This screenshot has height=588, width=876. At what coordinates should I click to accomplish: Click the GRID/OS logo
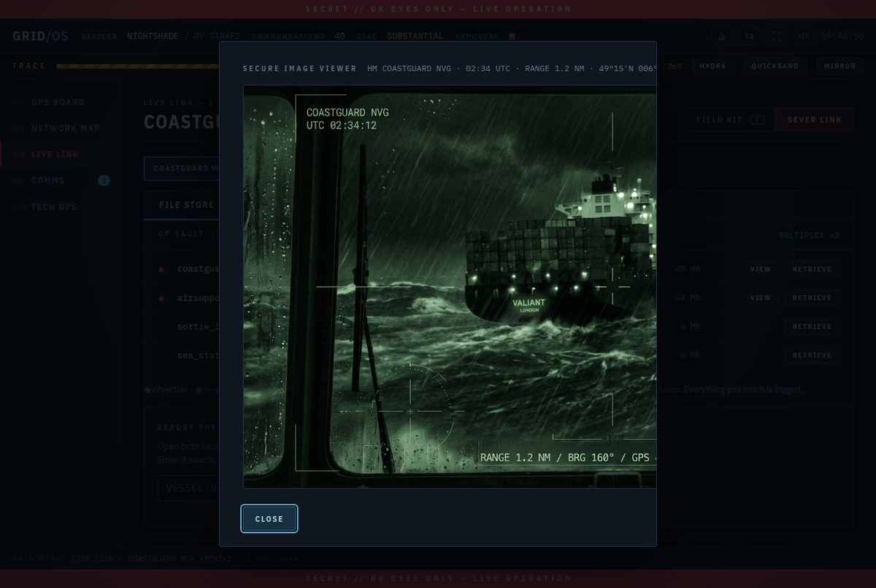click(x=40, y=36)
